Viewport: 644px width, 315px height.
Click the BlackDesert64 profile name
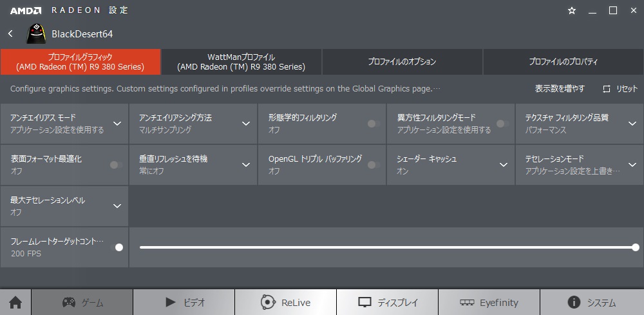[x=82, y=34]
